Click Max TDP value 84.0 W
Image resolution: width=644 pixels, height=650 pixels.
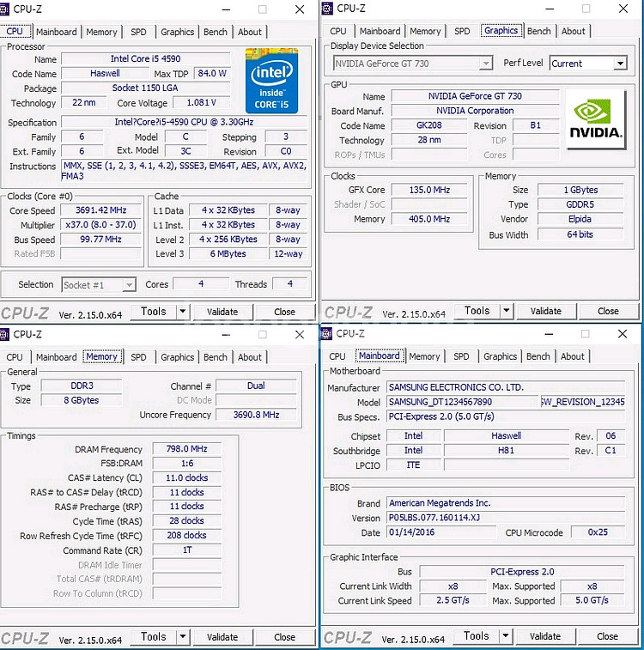212,73
